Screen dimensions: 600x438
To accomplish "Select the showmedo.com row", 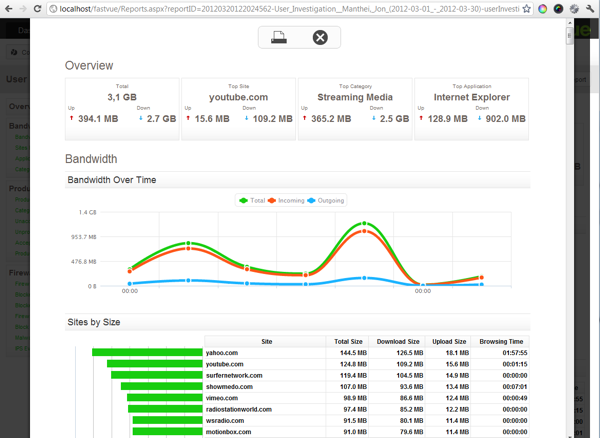I will coord(367,387).
